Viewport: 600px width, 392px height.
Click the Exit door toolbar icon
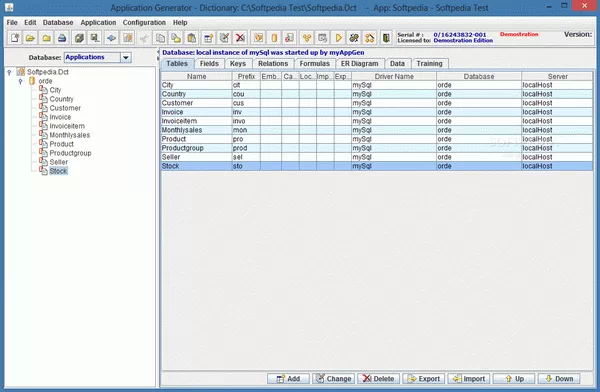386,38
